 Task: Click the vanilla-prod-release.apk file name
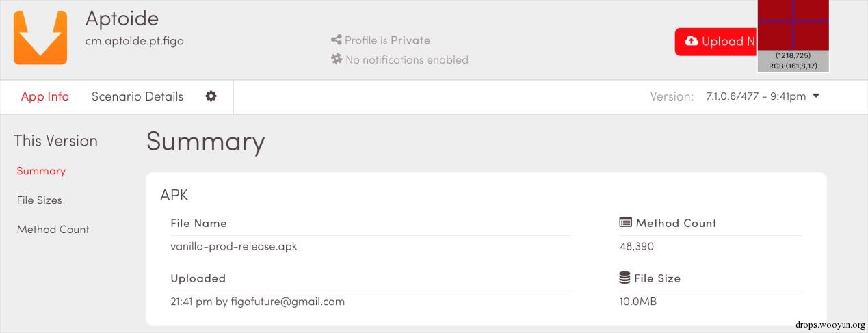pos(234,246)
